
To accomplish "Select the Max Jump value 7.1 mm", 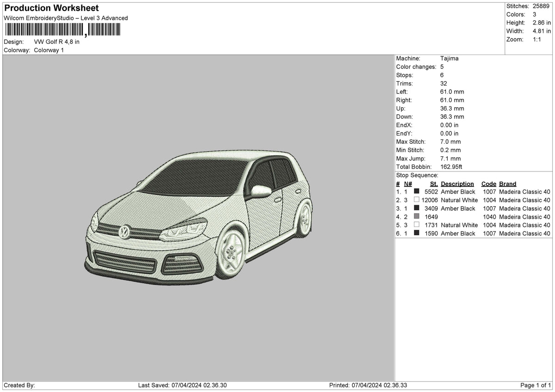I will [450, 158].
